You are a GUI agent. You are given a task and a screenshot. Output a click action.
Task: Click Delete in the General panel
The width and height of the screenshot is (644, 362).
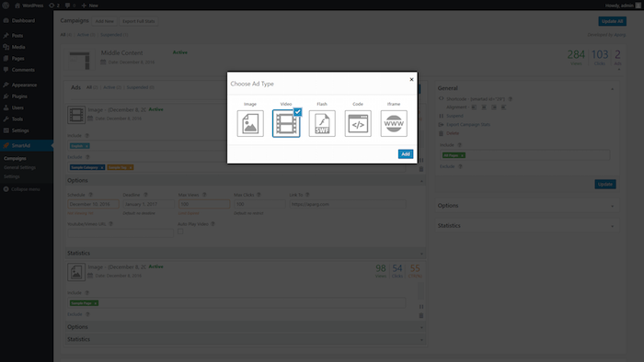tap(453, 133)
